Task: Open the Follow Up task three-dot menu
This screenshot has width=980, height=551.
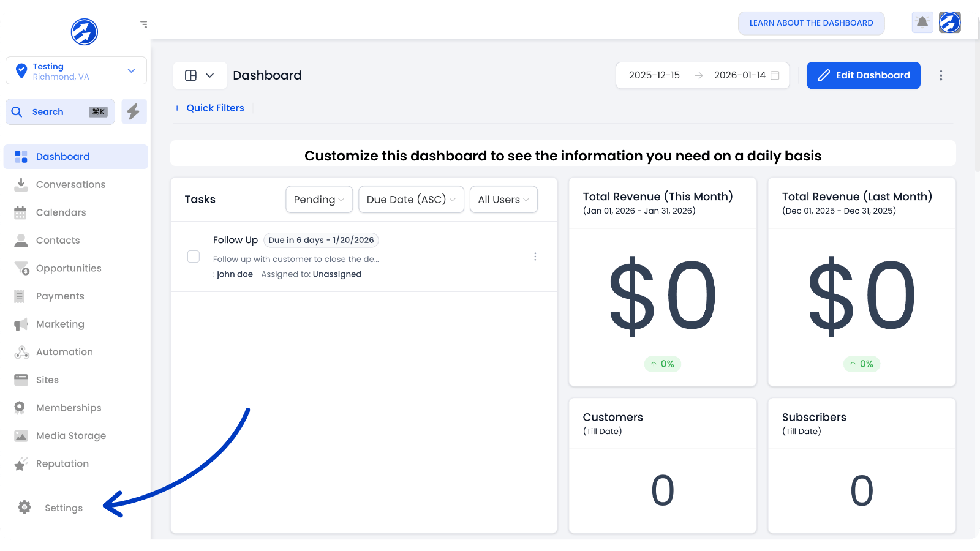Action: [x=535, y=257]
